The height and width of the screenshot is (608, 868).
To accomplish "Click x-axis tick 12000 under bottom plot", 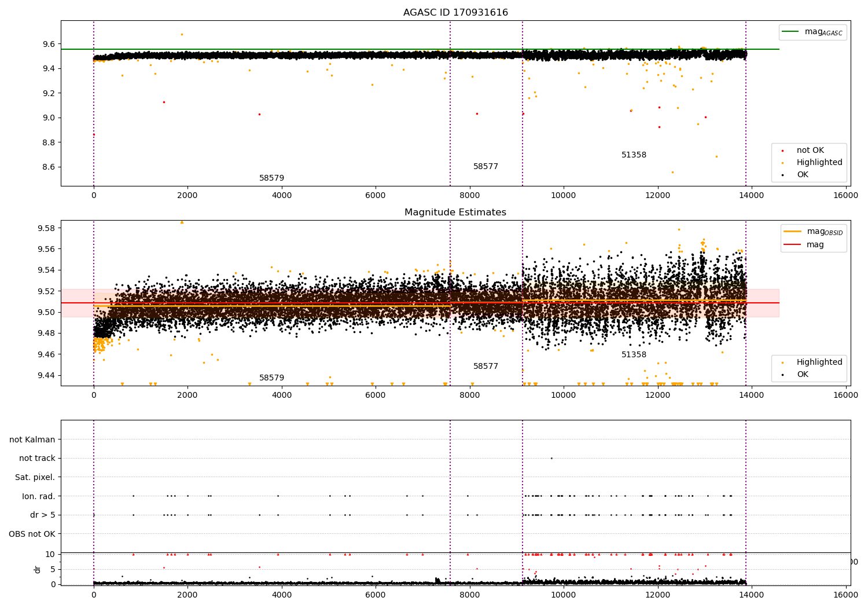I will (658, 595).
